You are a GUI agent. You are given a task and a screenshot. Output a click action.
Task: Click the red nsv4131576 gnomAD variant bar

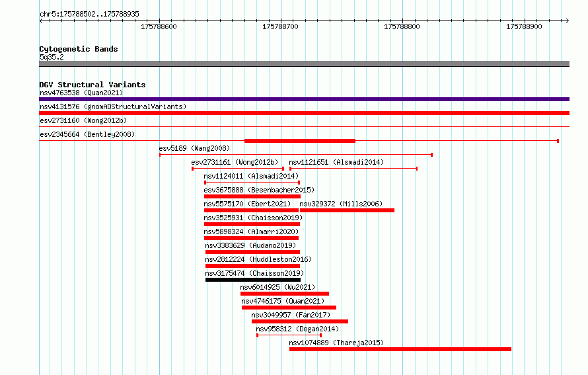click(x=304, y=113)
